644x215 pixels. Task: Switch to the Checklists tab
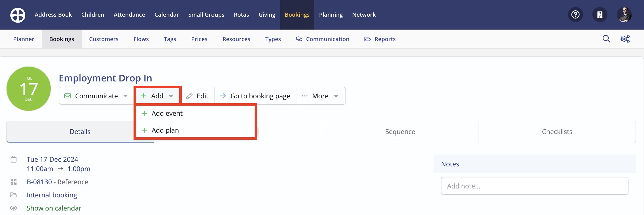click(x=557, y=132)
